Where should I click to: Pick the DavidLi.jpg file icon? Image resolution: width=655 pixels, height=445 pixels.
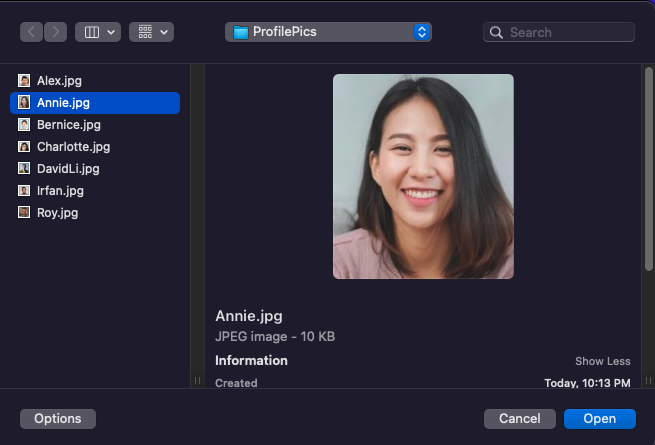[x=25, y=169]
